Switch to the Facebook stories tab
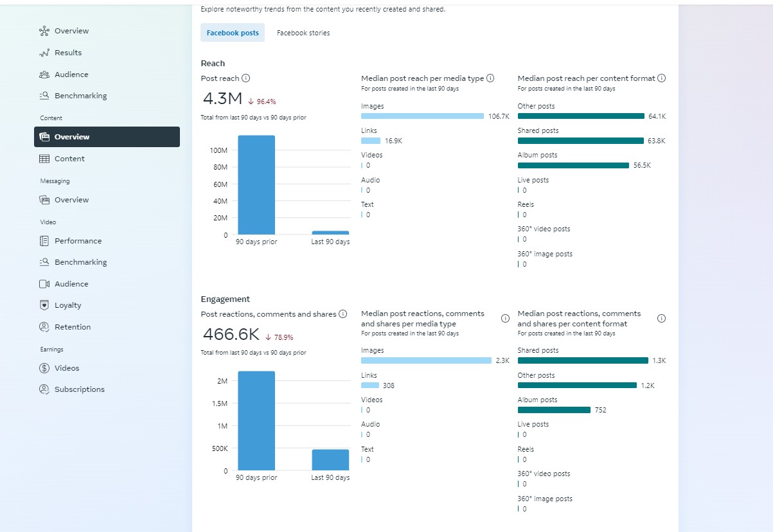 point(303,33)
